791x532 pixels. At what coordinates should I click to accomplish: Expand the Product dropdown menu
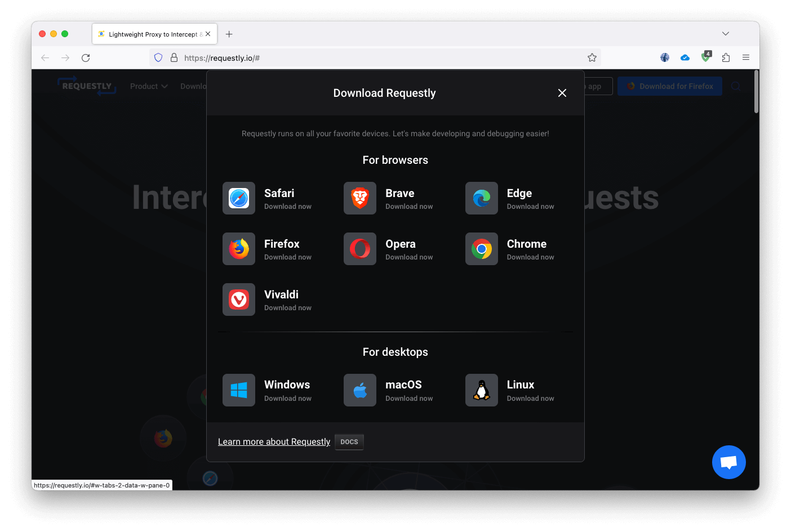click(149, 86)
